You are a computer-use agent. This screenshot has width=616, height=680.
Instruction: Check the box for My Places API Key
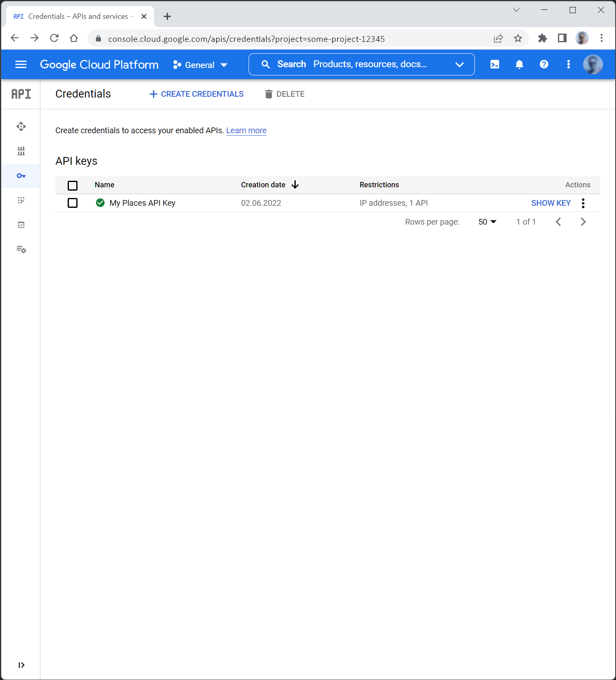pos(73,203)
